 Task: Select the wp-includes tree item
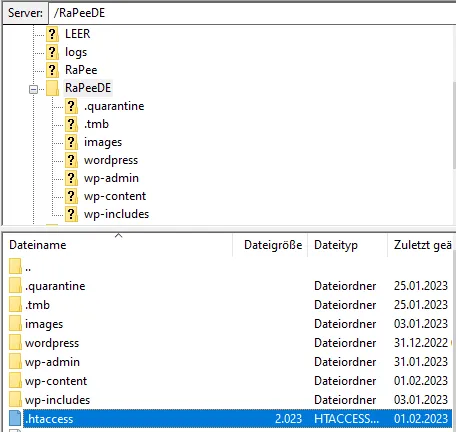click(x=116, y=214)
